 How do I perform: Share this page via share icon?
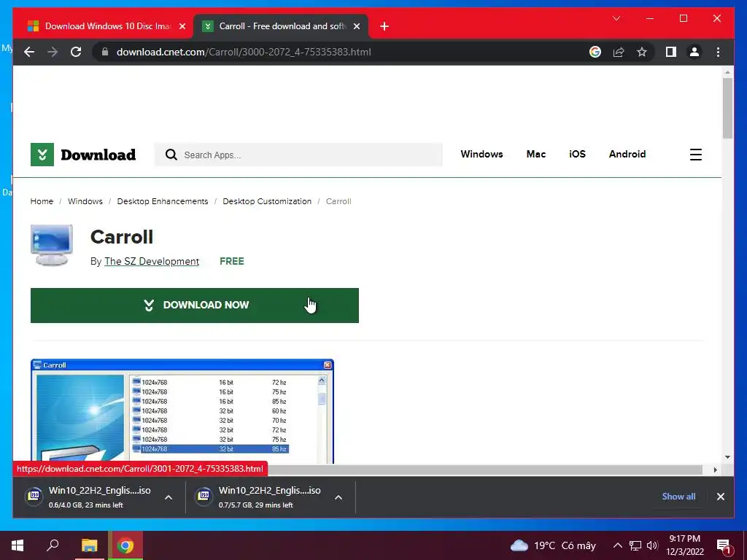pos(619,52)
